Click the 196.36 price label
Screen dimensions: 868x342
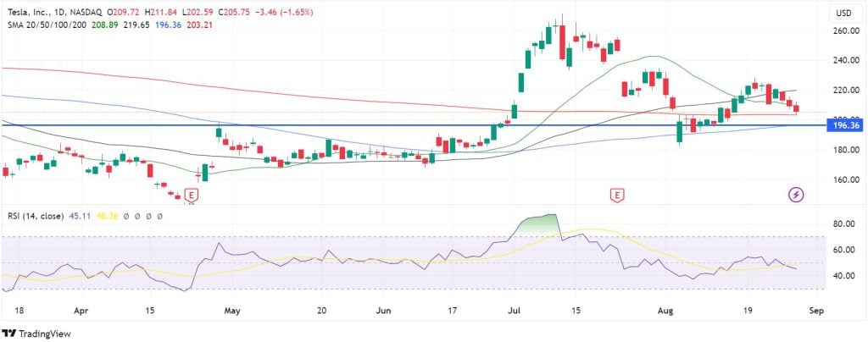(x=845, y=126)
